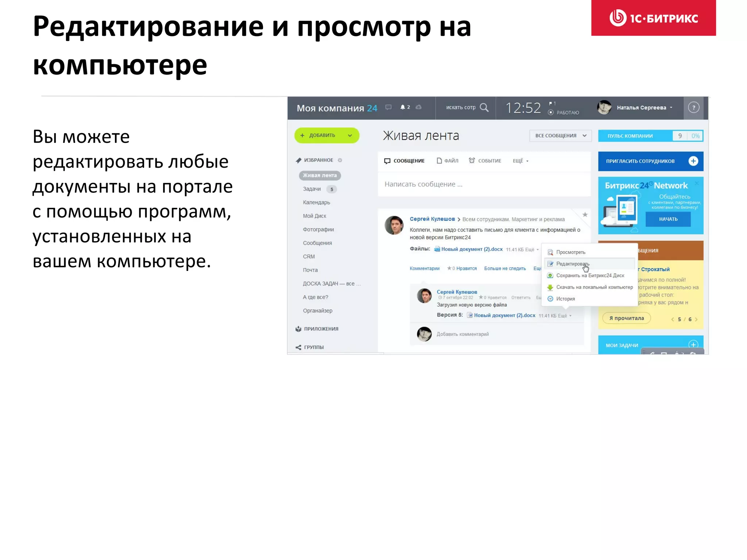Open Новый документ (2).docx in Файлы

tap(472, 249)
